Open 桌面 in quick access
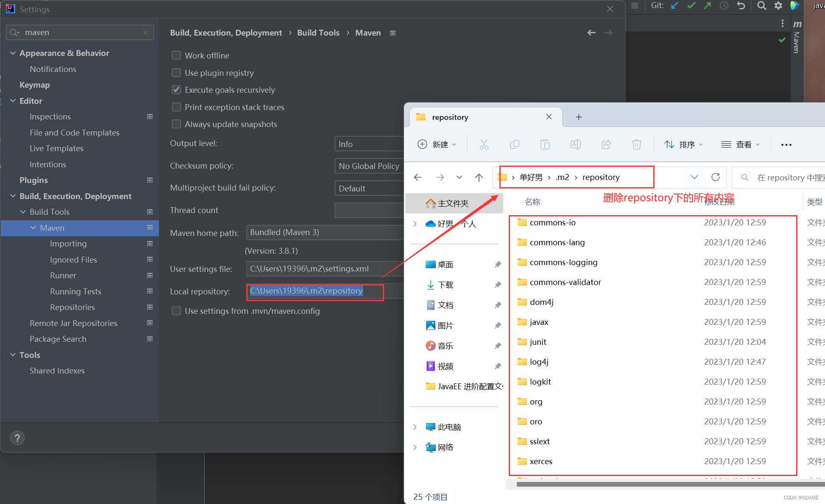Image resolution: width=825 pixels, height=504 pixels. point(446,264)
